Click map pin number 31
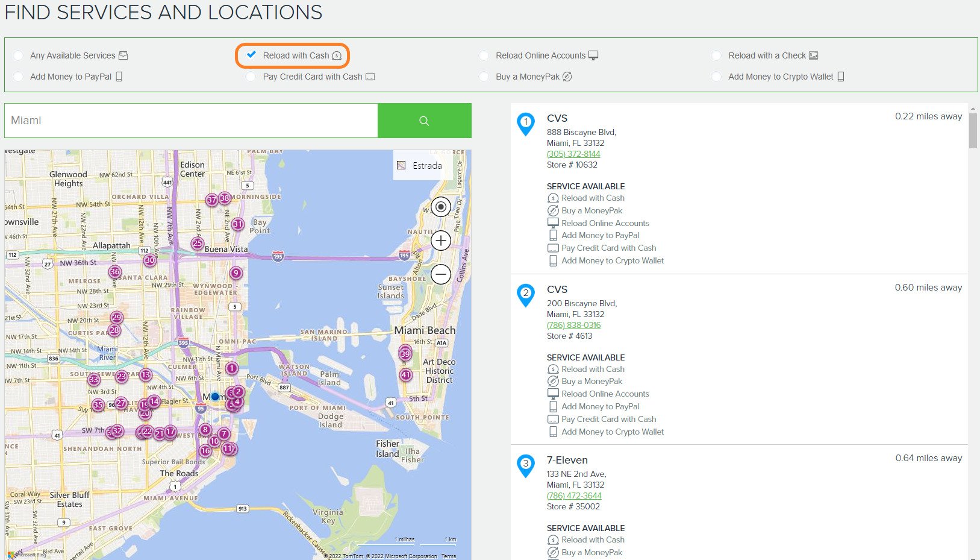This screenshot has width=980, height=560. coord(238,224)
